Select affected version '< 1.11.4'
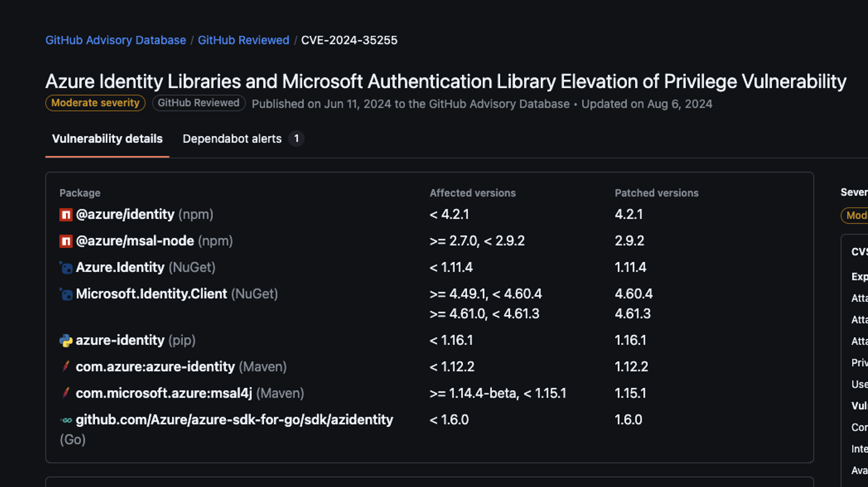Image resolution: width=868 pixels, height=487 pixels. tap(451, 267)
